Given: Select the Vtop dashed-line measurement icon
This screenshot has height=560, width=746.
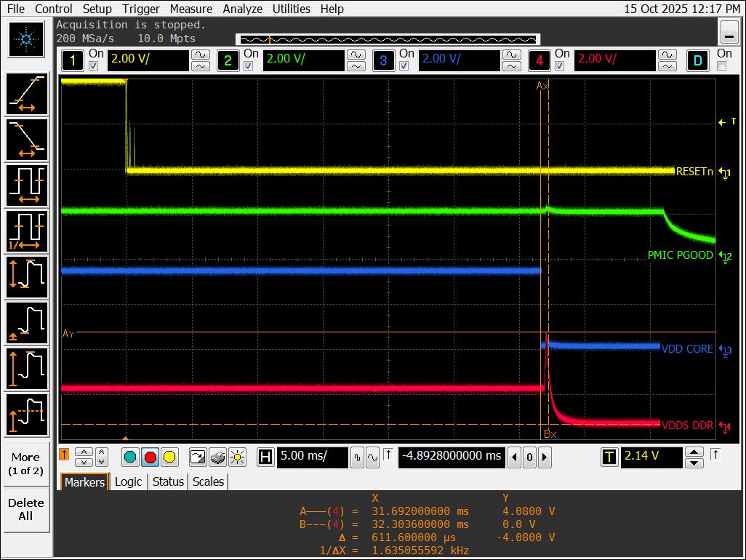Looking at the screenshot, I should click(x=27, y=414).
